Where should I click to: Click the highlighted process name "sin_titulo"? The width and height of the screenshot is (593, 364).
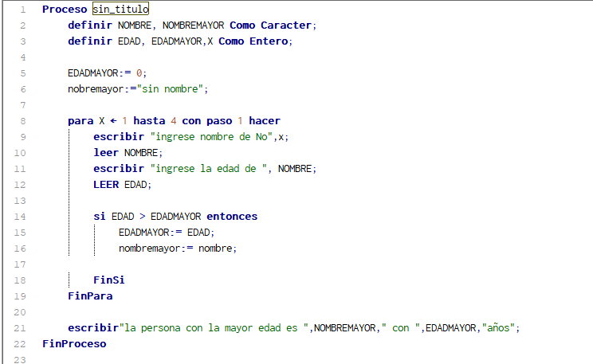point(120,9)
